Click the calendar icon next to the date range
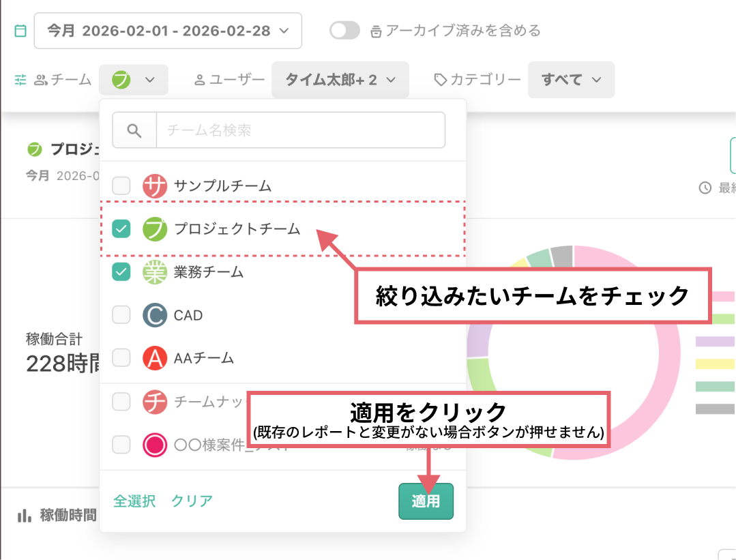736x560 pixels. (x=20, y=30)
